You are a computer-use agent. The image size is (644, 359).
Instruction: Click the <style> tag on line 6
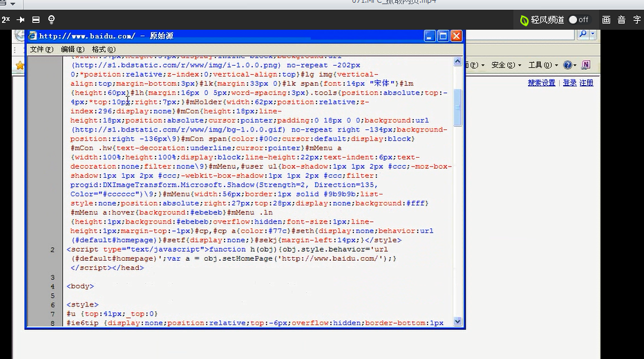(x=82, y=305)
